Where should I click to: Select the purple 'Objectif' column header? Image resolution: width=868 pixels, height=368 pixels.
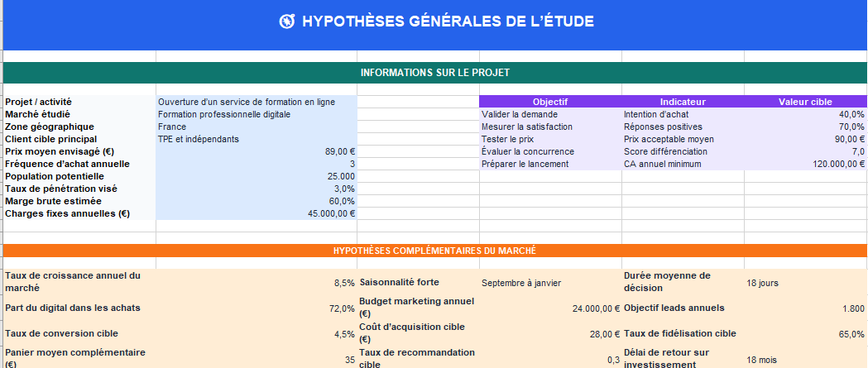(x=550, y=102)
